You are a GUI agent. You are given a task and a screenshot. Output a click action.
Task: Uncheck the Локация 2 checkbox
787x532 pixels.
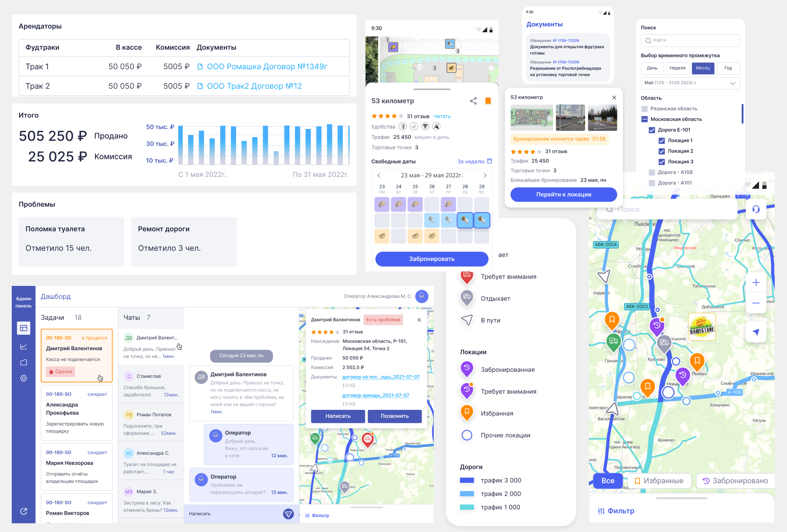coord(662,151)
